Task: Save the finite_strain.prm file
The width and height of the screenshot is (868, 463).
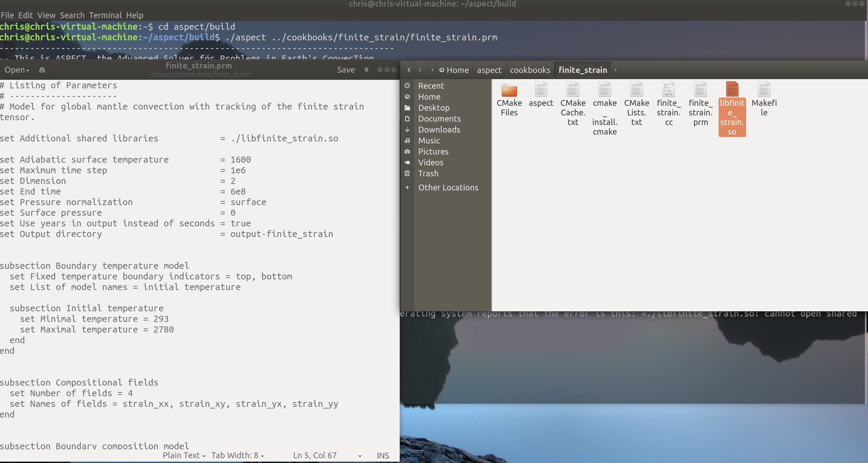Action: (x=346, y=70)
